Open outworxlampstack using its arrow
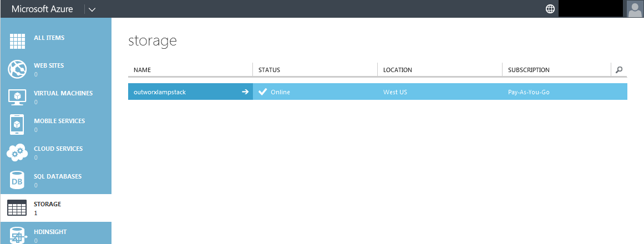This screenshot has height=244, width=644. (245, 92)
